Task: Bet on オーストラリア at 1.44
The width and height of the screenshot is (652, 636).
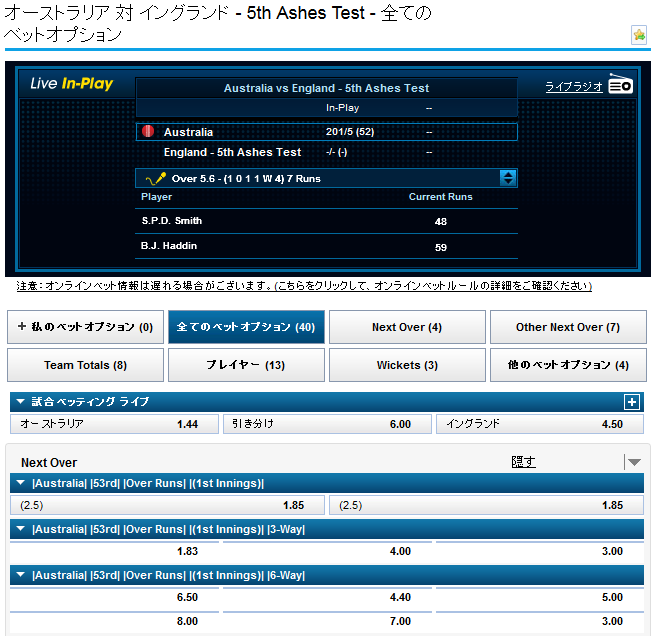Action: 113,424
